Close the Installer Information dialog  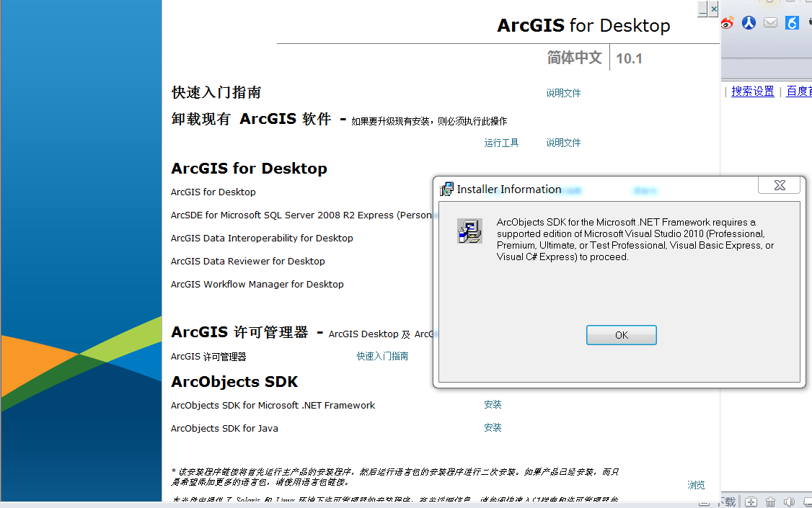click(780, 185)
